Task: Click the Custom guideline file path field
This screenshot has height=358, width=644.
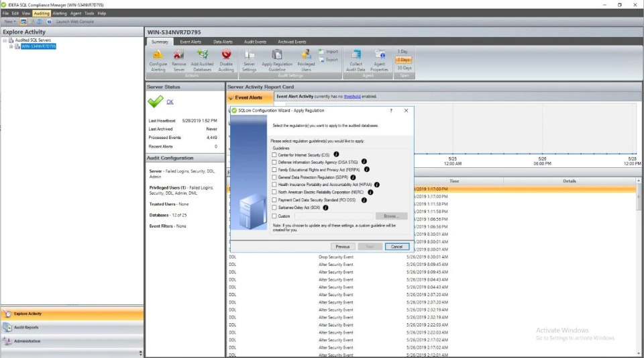Action: (333, 216)
